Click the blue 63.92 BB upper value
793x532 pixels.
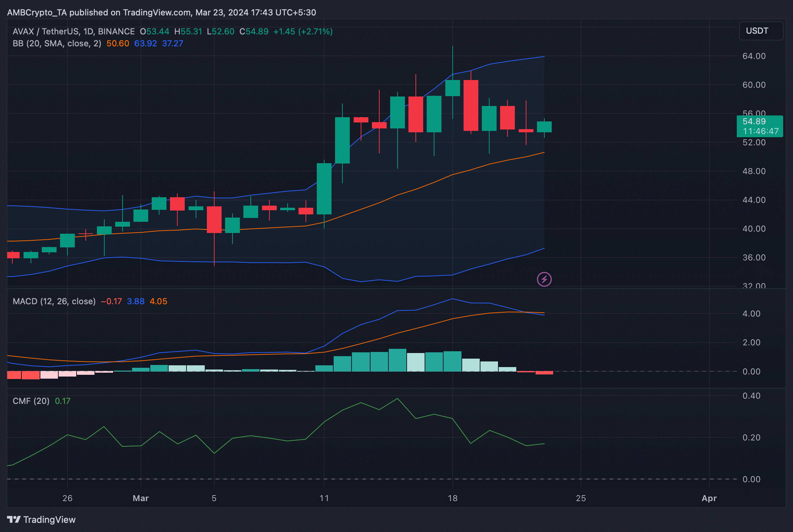pyautogui.click(x=145, y=44)
